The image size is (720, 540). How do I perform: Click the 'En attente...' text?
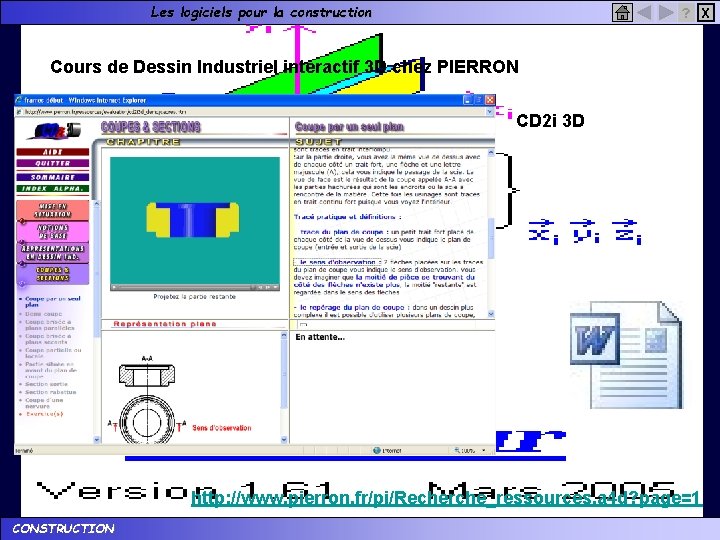point(320,337)
